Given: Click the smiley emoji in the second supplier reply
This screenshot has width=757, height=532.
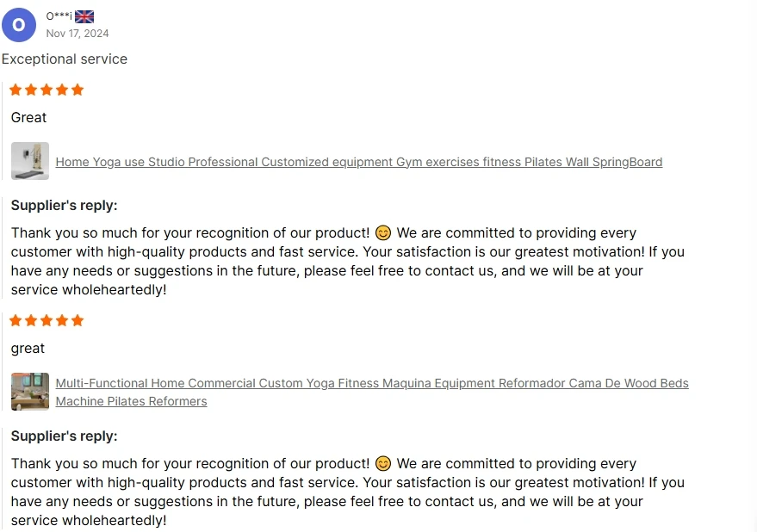Looking at the screenshot, I should (x=383, y=464).
